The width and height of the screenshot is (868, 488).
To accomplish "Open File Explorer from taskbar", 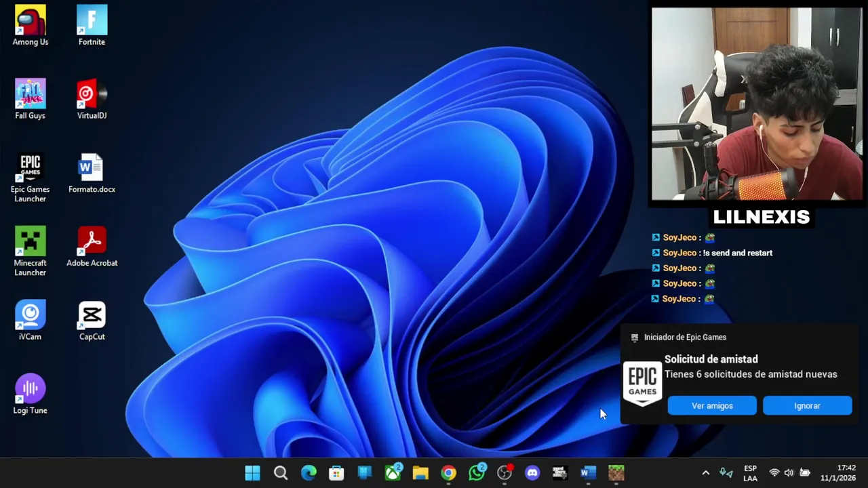I will (x=420, y=472).
